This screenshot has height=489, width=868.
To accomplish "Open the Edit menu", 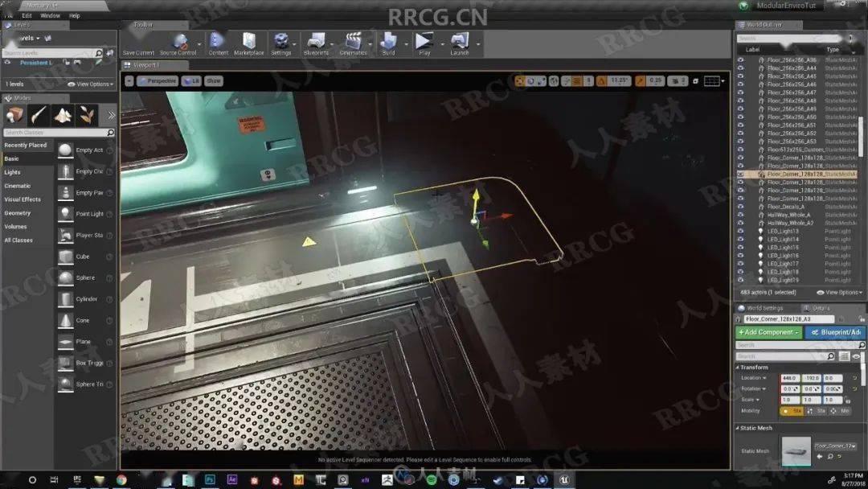I will [x=27, y=15].
